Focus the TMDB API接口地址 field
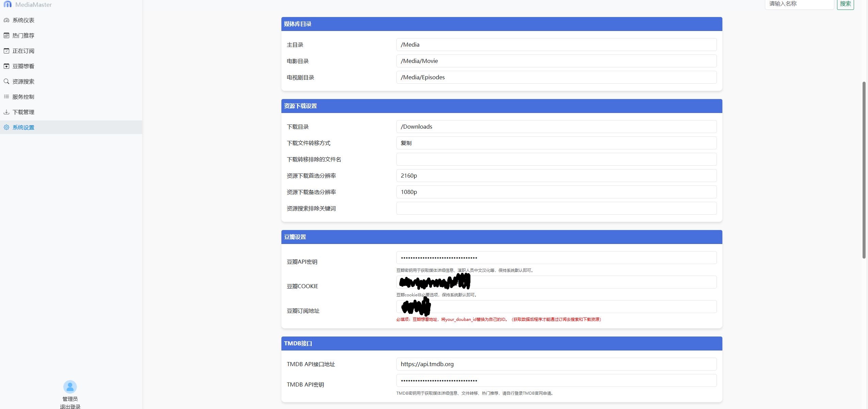The width and height of the screenshot is (868, 409). pos(556,364)
